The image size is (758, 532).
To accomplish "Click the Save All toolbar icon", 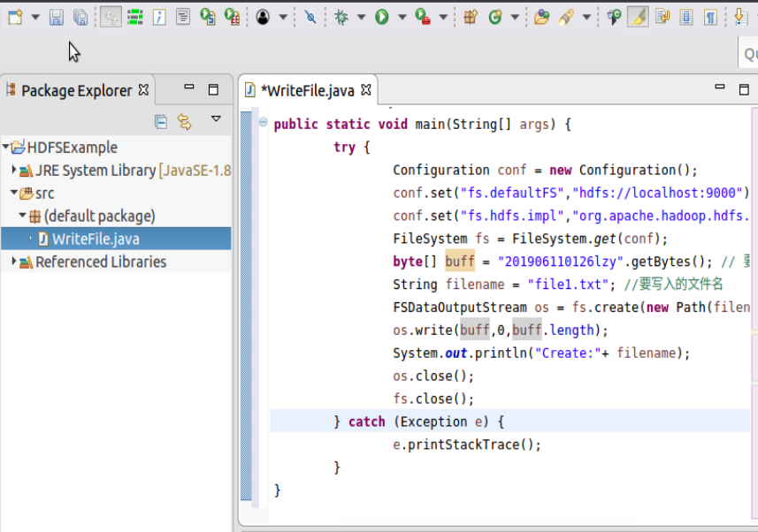I will 80,17.
